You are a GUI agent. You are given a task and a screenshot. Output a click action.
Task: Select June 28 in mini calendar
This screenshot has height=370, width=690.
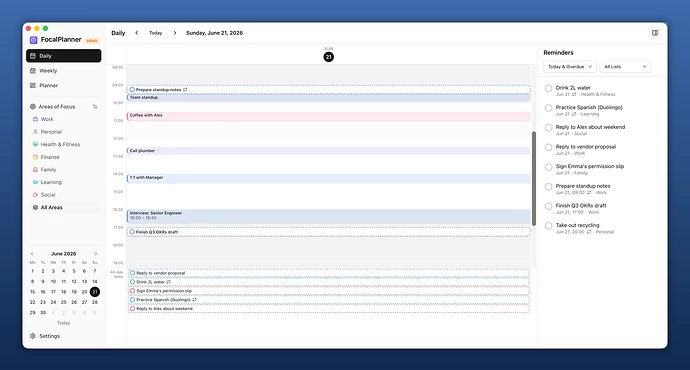(95, 302)
